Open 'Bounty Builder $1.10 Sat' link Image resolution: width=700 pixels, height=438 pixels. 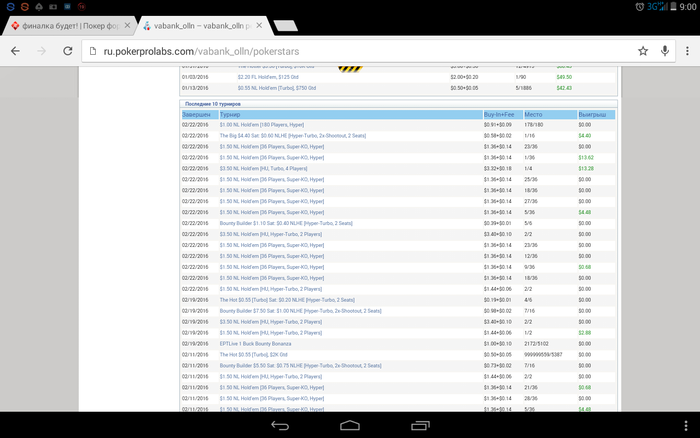click(286, 223)
